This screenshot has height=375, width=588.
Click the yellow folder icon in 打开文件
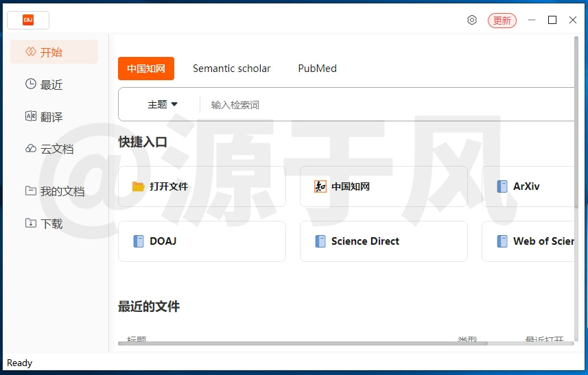coord(139,186)
